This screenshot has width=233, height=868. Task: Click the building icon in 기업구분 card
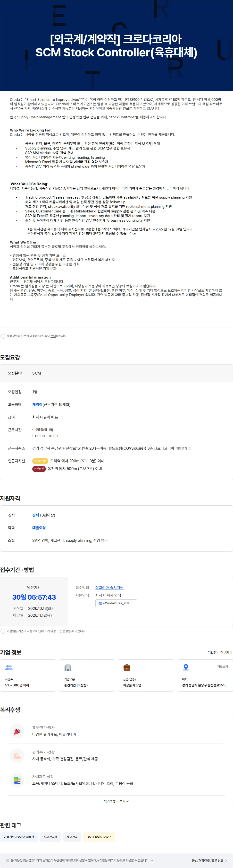point(68,667)
